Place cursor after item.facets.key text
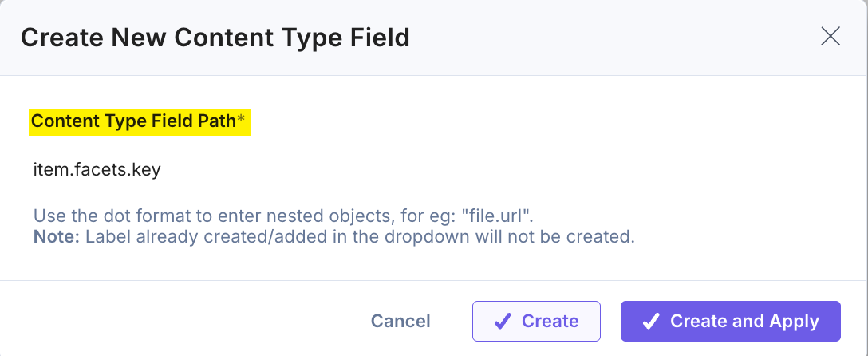Image resolution: width=868 pixels, height=356 pixels. [x=162, y=169]
